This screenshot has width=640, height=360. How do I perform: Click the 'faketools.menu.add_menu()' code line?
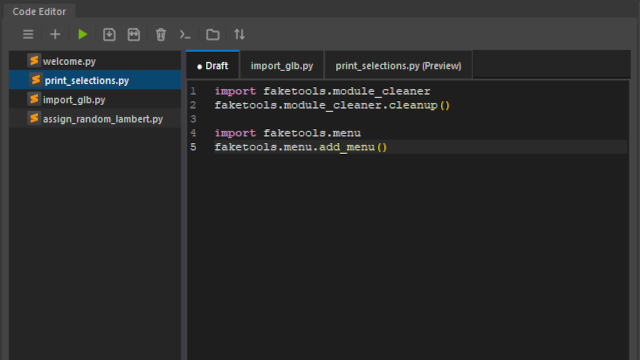point(301,147)
